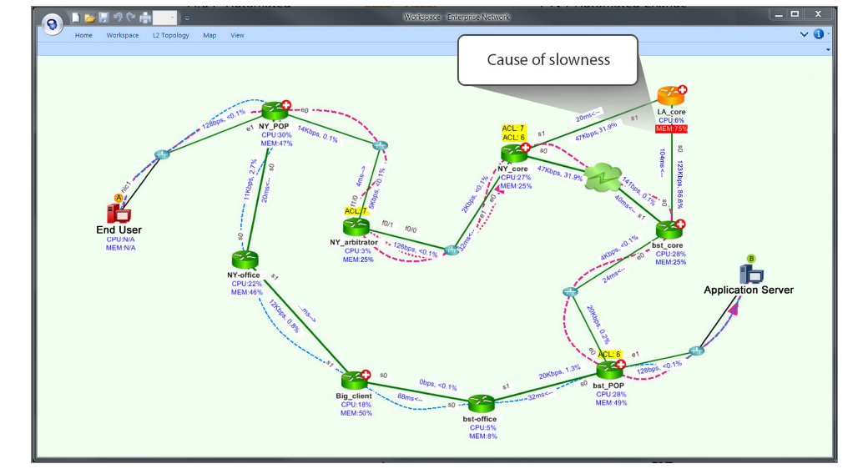
Task: Select LAN segment node below bst_core e0
Action: click(570, 292)
